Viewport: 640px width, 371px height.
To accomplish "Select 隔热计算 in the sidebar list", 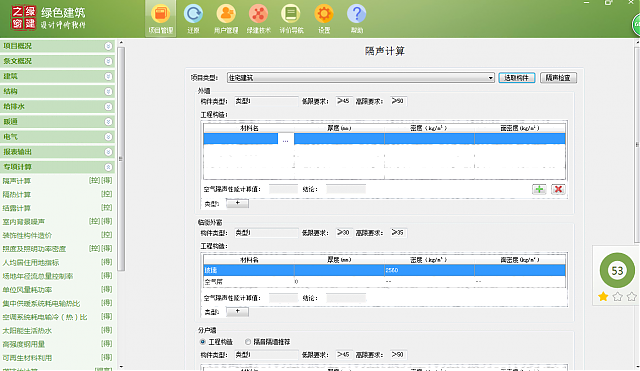I will click(17, 195).
